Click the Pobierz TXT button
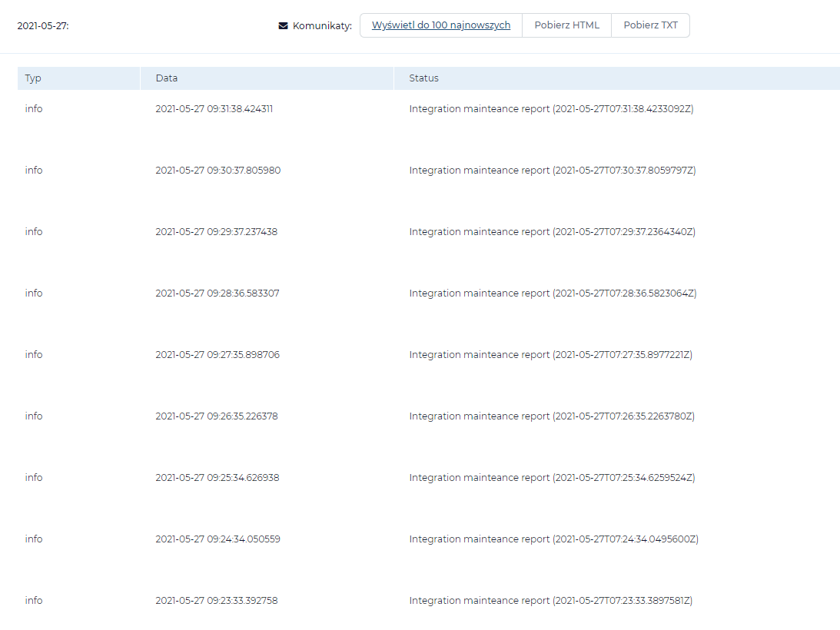Viewport: 840px width, 630px height. (x=650, y=25)
